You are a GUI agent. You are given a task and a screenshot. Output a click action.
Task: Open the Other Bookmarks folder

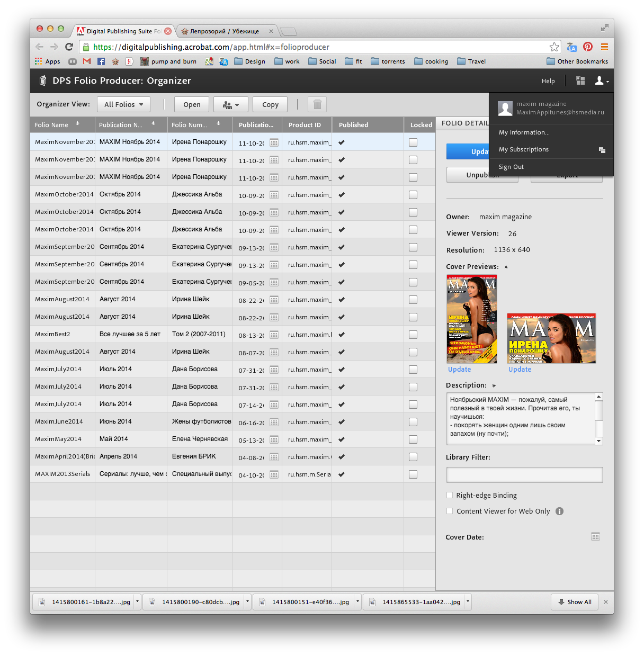click(577, 61)
